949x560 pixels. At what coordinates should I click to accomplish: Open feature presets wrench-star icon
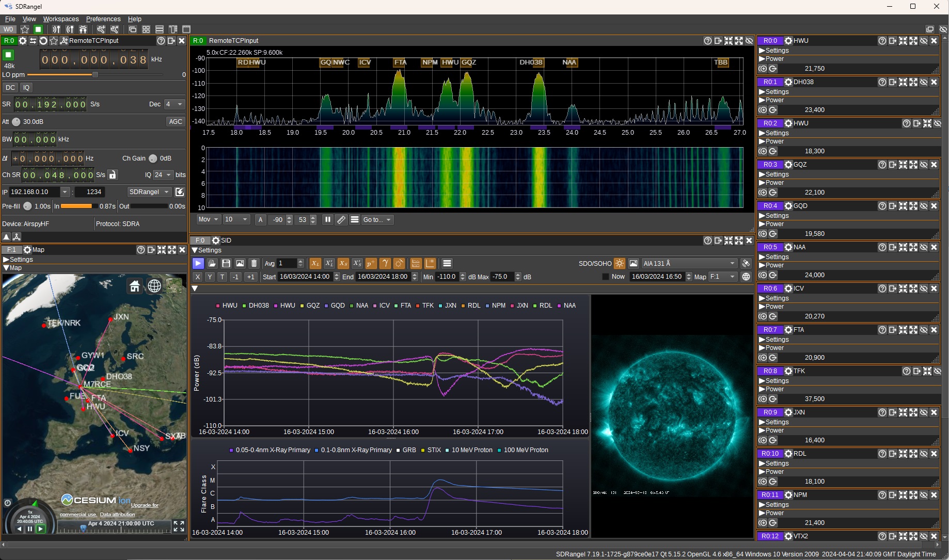tap(115, 29)
